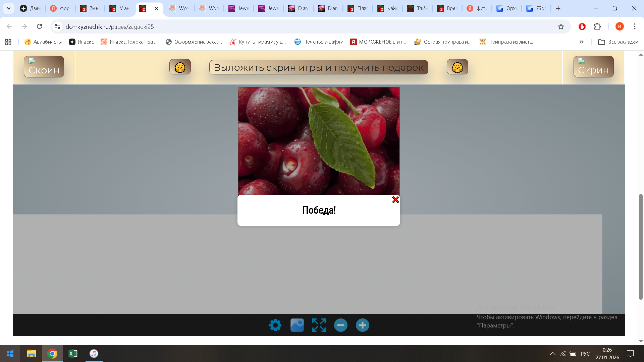Image resolution: width=644 pixels, height=362 pixels.
Task: Expand hidden system tray icons
Action: 553,354
